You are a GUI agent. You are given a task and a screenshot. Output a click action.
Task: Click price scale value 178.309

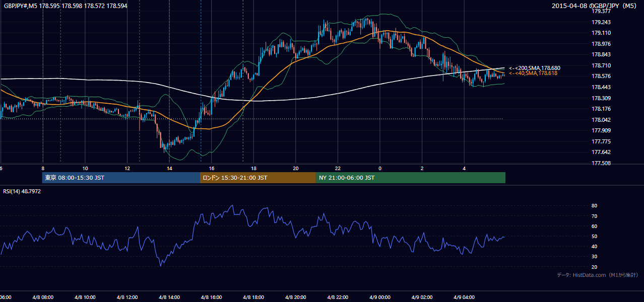coord(601,98)
